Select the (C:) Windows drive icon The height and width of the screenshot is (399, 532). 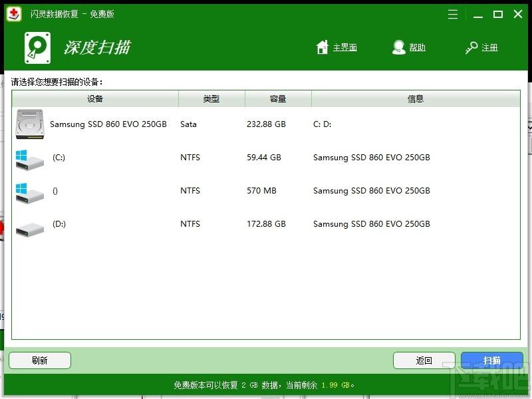29,160
